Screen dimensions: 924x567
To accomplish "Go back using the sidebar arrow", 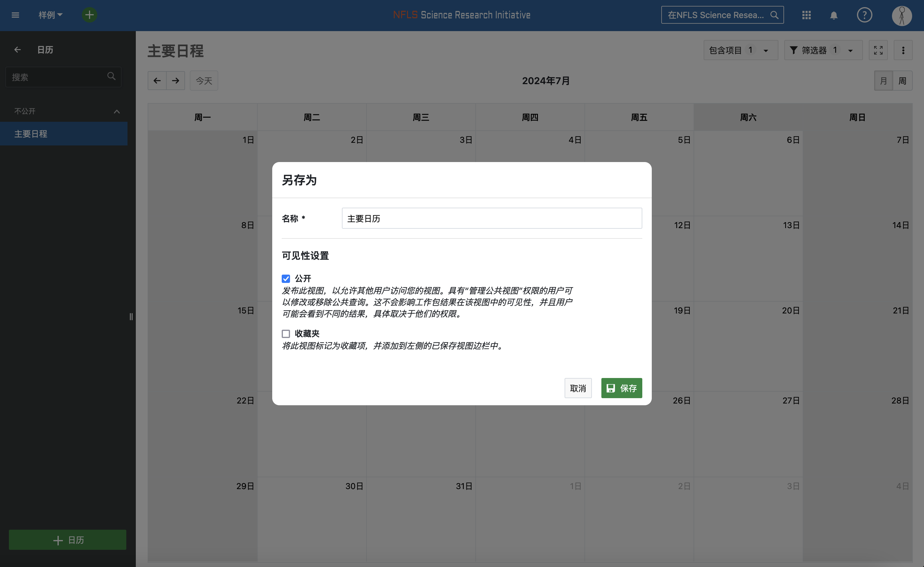I will coord(17,49).
